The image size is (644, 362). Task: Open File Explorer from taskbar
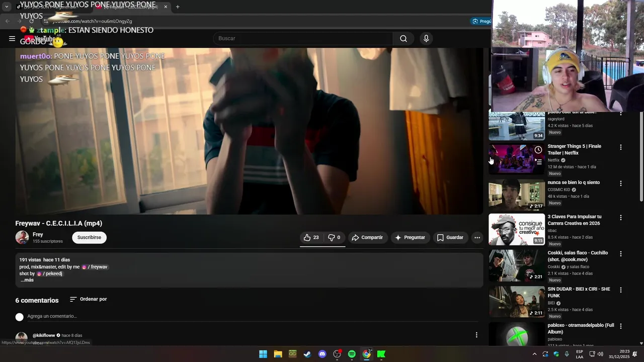click(x=278, y=354)
